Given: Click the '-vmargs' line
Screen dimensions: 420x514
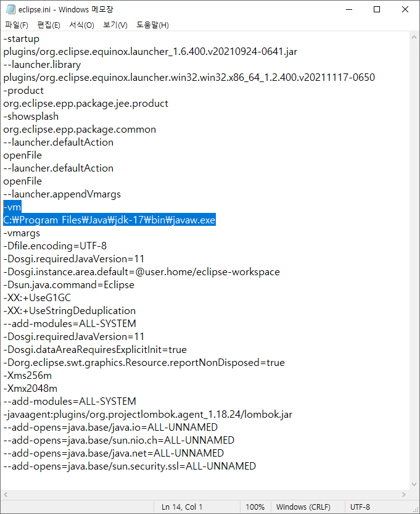Looking at the screenshot, I should tap(22, 233).
